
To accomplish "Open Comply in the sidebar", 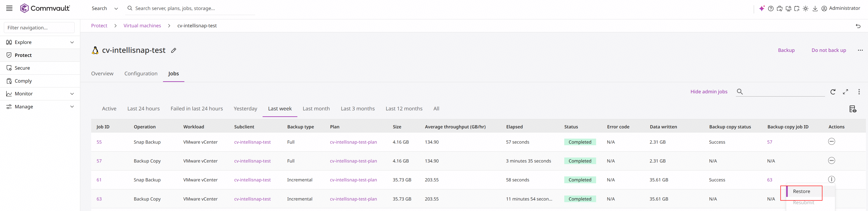I will 40,81.
